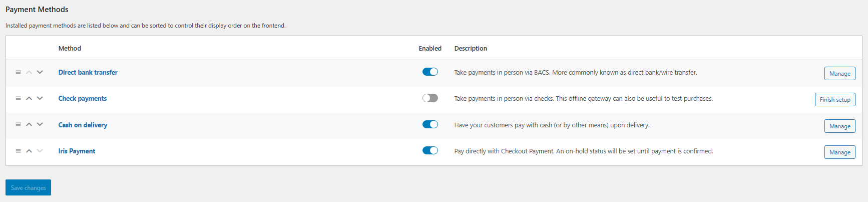Click drag handle for Direct bank transfer
868x202 pixels.
[x=18, y=72]
